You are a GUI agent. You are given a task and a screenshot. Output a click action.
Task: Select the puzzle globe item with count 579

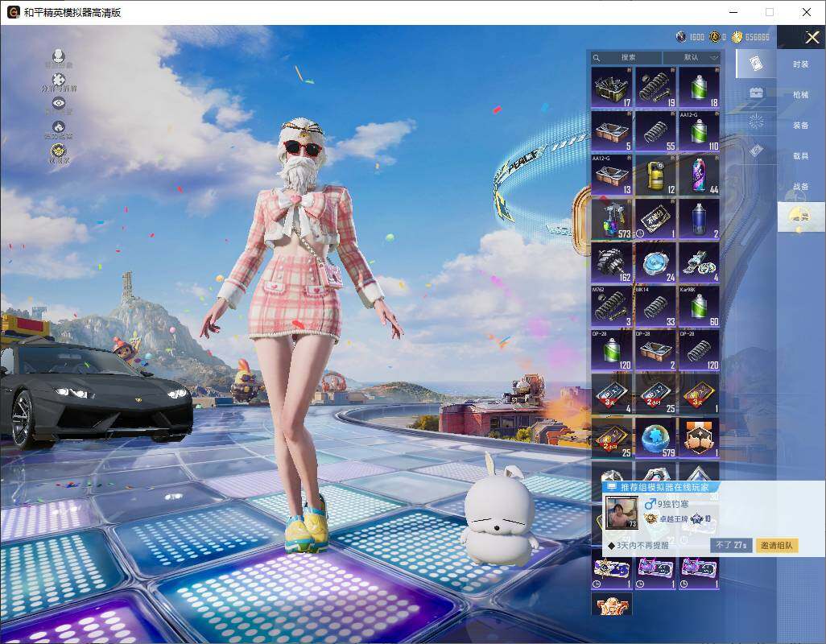point(655,438)
